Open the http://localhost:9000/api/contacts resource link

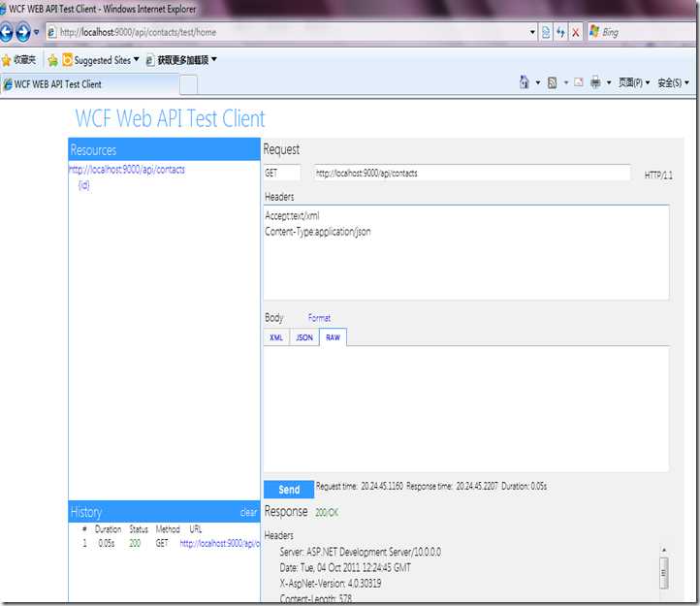pyautogui.click(x=127, y=170)
